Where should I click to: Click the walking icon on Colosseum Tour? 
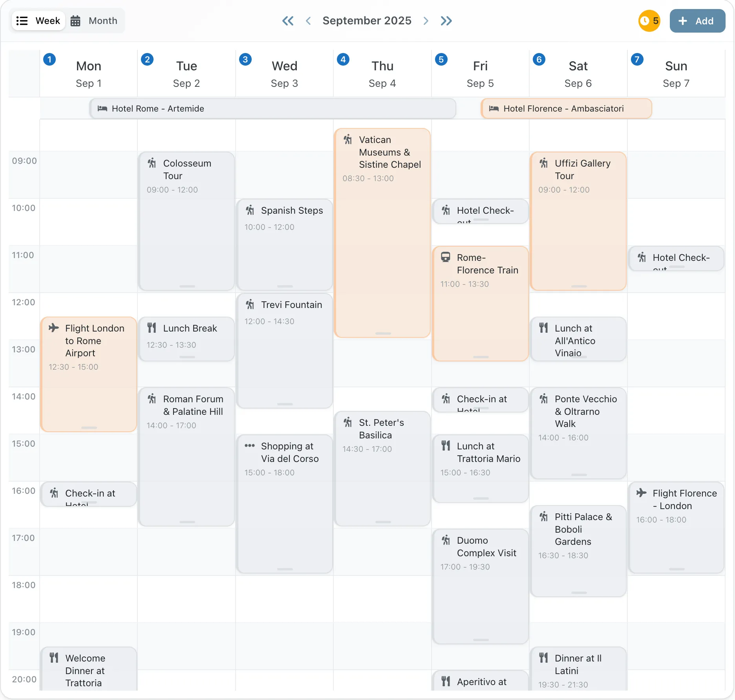point(152,163)
